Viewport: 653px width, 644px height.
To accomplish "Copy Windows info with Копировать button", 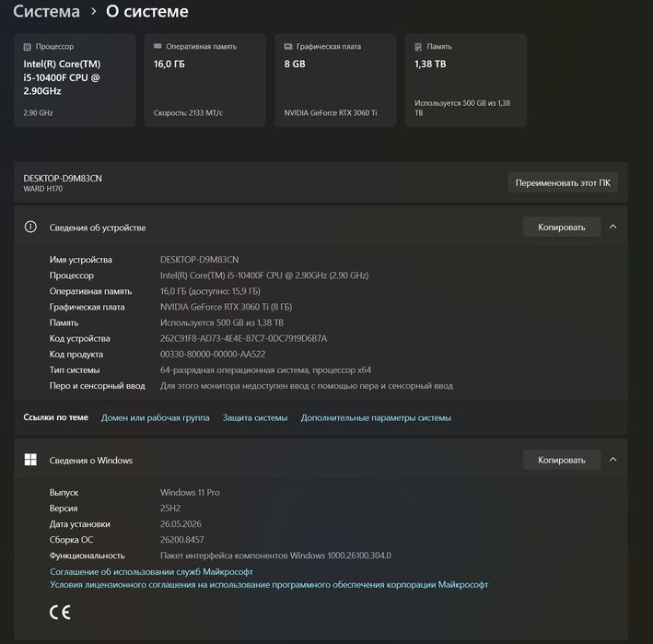I will [562, 460].
